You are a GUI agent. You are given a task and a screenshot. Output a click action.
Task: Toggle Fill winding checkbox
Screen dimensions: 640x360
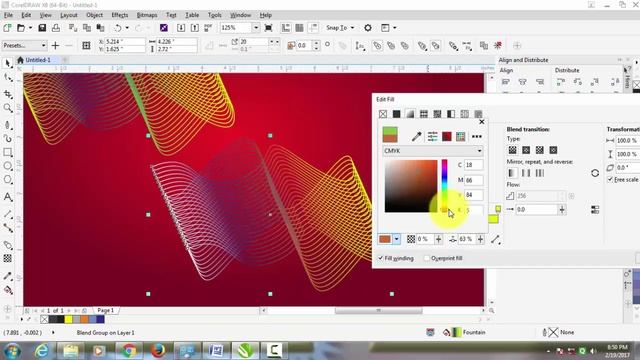(380, 258)
